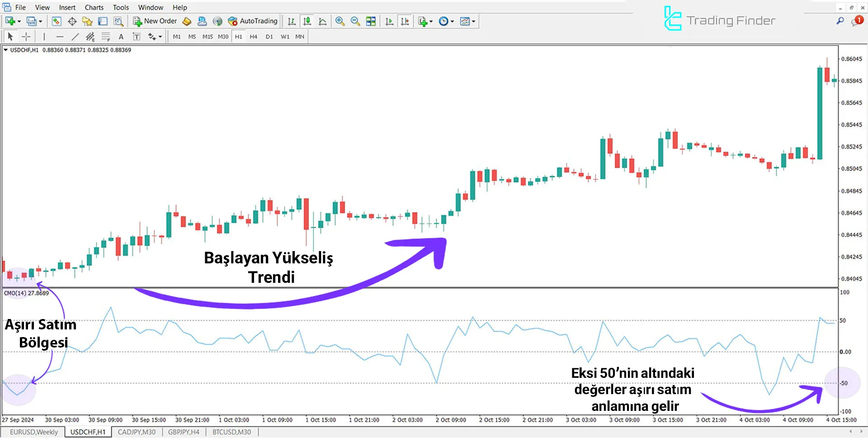Expand the chart templates dropdown arrow
This screenshot has height=438, width=868.
(473, 21)
